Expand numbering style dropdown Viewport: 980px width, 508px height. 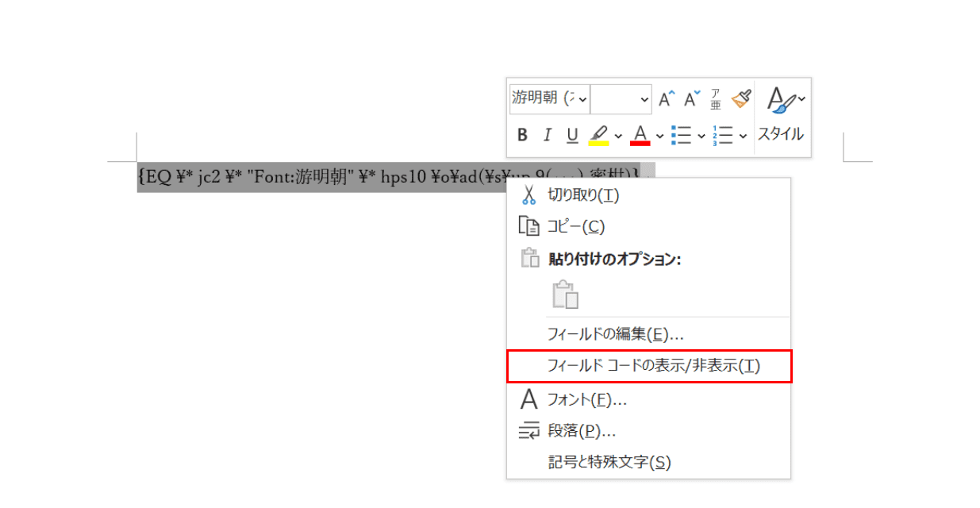[743, 137]
